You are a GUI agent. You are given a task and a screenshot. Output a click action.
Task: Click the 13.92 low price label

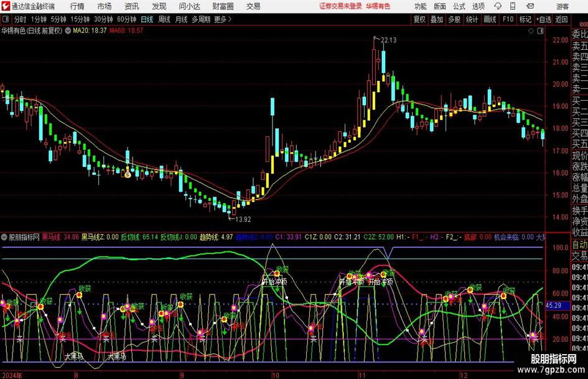[x=243, y=219]
